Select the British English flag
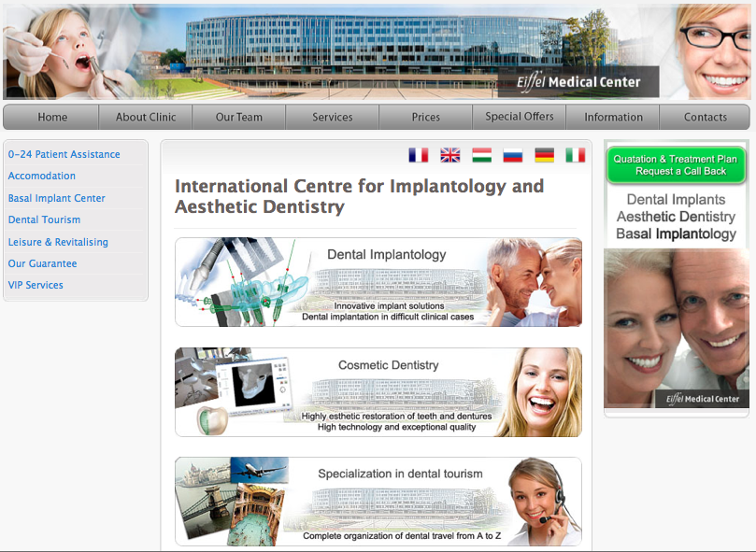The width and height of the screenshot is (756, 552). (449, 155)
